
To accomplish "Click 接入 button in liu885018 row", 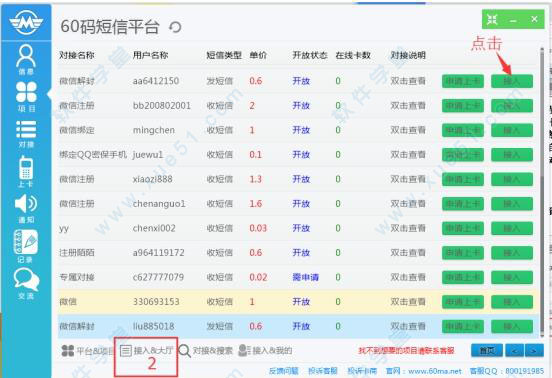I will click(512, 326).
